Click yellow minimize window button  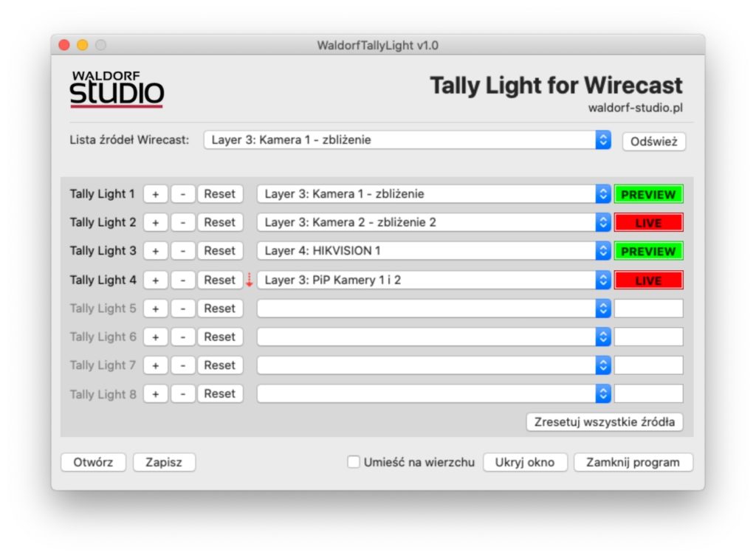(83, 45)
